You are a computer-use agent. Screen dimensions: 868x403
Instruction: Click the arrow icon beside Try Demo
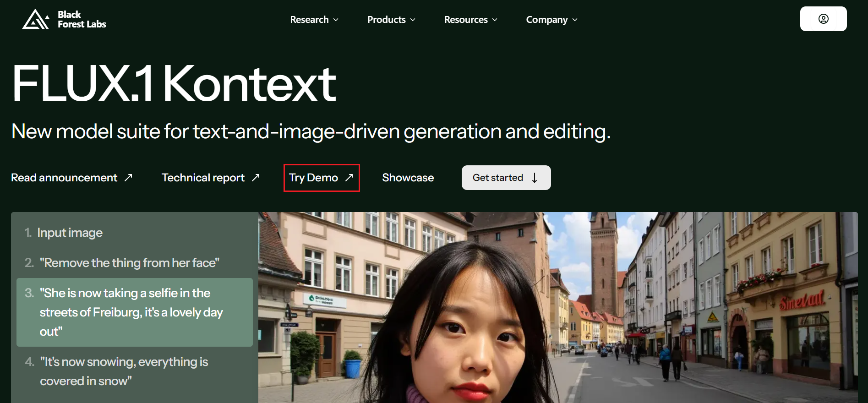(x=349, y=177)
